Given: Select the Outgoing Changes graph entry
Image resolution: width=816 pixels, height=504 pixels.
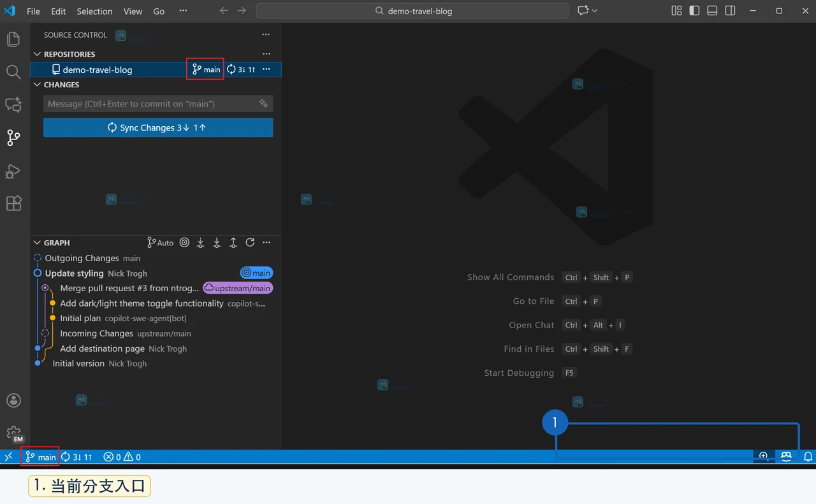Looking at the screenshot, I should pos(156,258).
